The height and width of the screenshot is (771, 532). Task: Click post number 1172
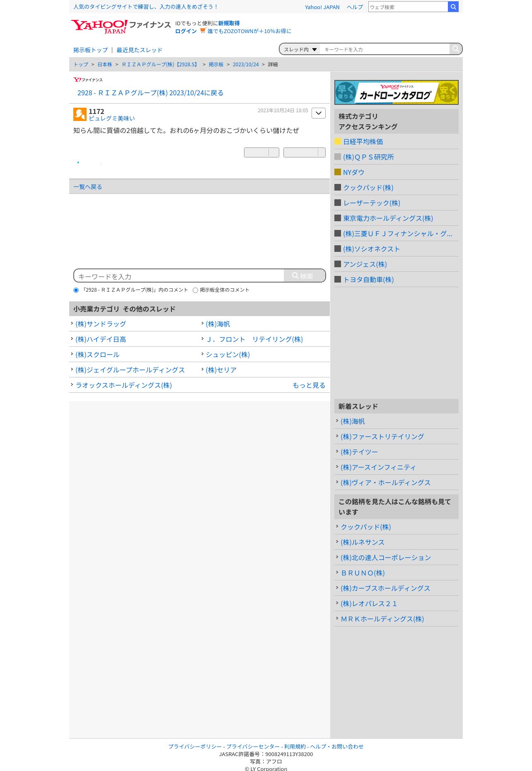[97, 111]
